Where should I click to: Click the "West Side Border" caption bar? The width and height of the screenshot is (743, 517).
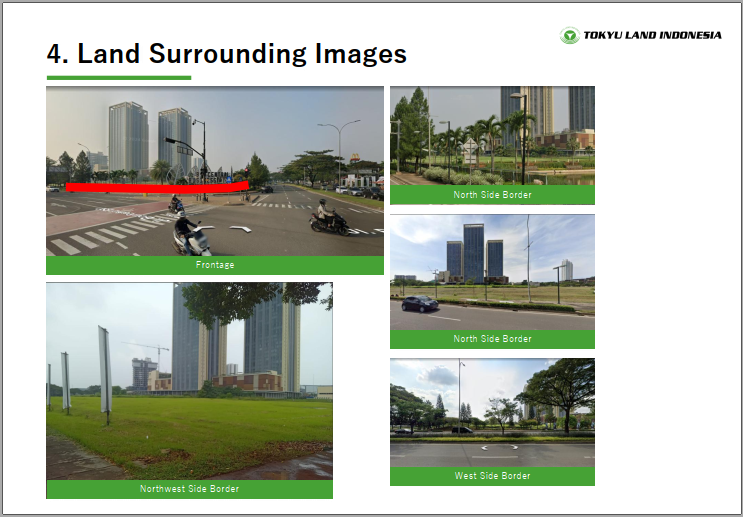492,476
